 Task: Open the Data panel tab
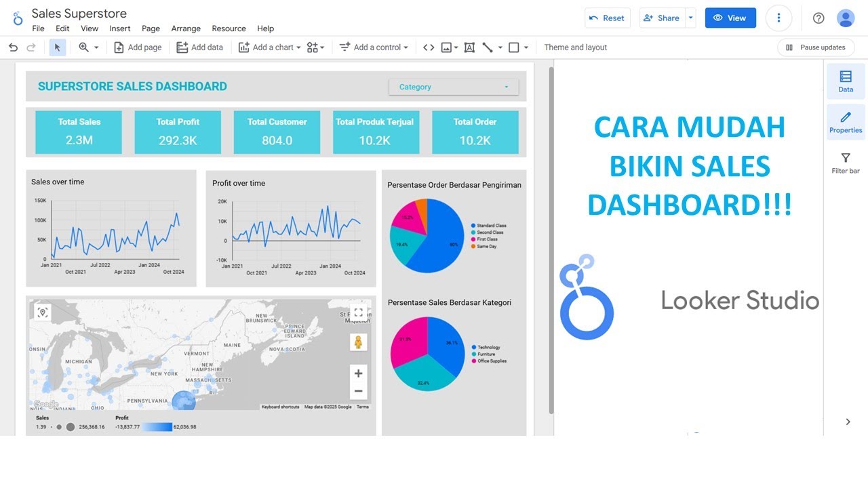[846, 81]
